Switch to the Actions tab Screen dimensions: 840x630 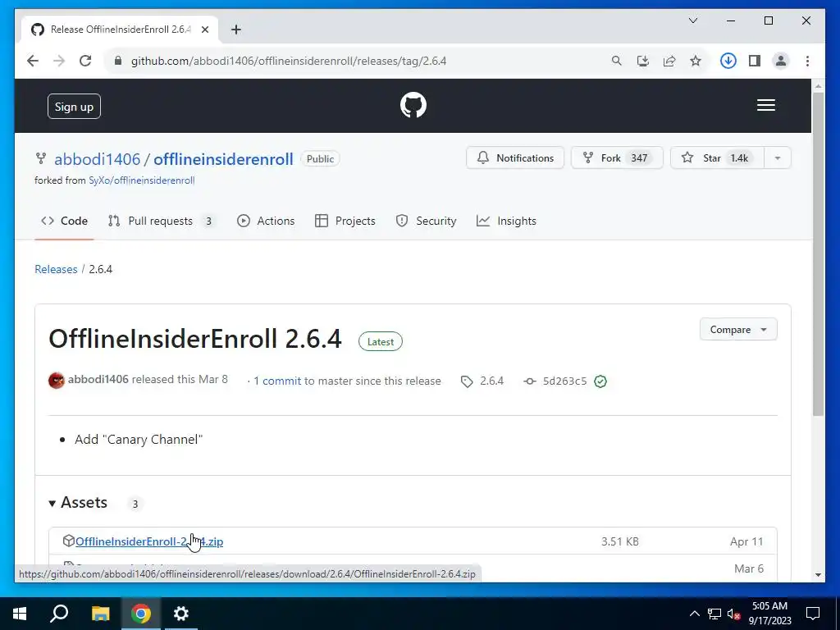tap(266, 221)
